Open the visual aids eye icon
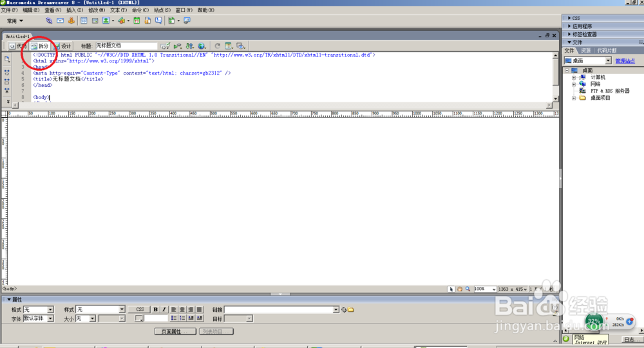This screenshot has height=348, width=644. click(x=241, y=46)
